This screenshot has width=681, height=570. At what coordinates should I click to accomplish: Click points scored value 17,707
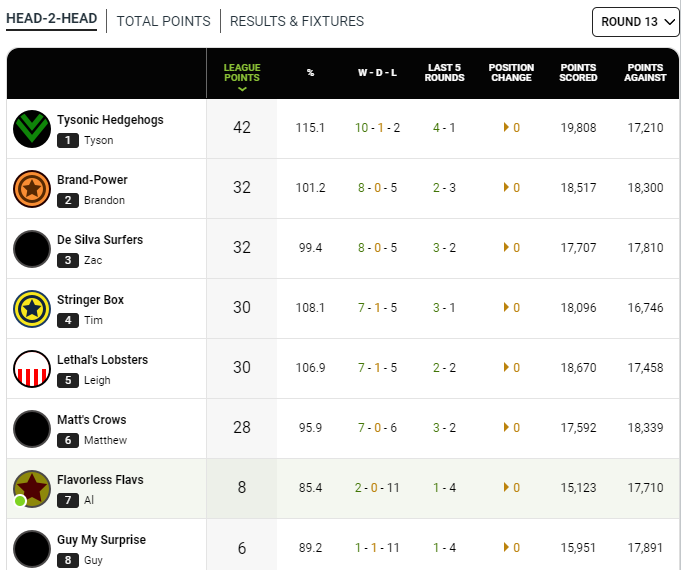[578, 248]
